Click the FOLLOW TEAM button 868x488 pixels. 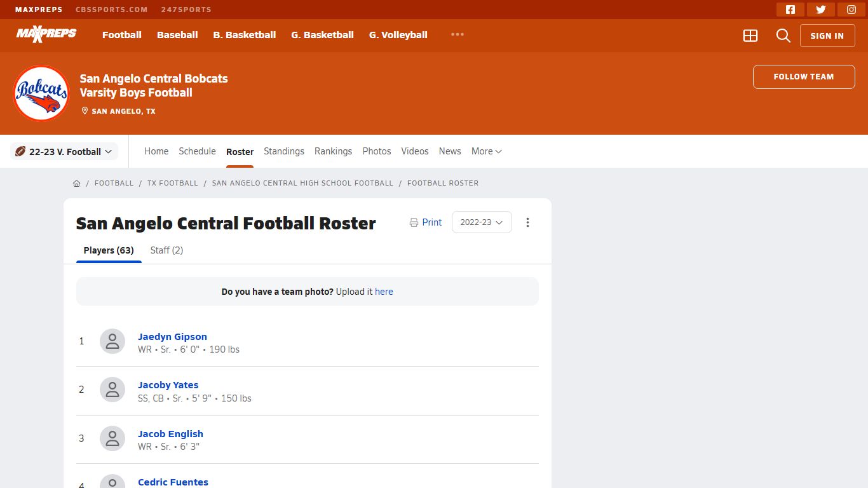click(x=804, y=77)
